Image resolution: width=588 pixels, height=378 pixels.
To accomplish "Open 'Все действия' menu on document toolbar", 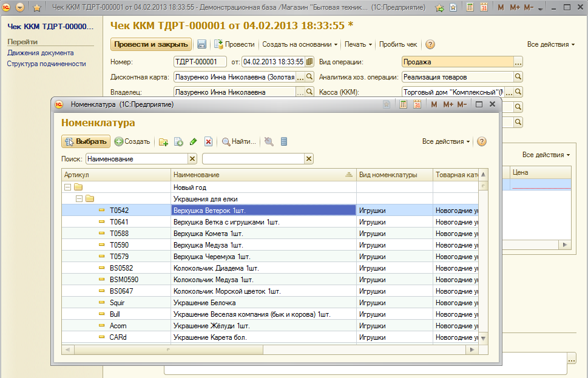I will (551, 44).
